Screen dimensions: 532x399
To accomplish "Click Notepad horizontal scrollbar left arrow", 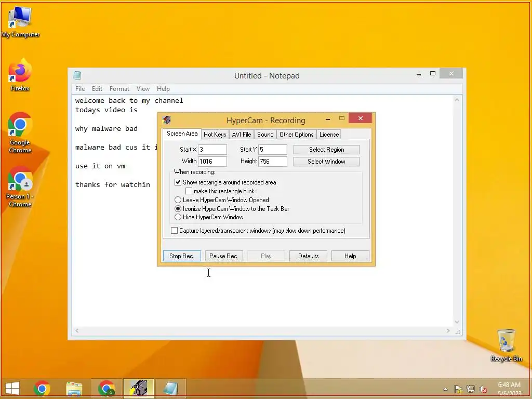I will [x=77, y=330].
